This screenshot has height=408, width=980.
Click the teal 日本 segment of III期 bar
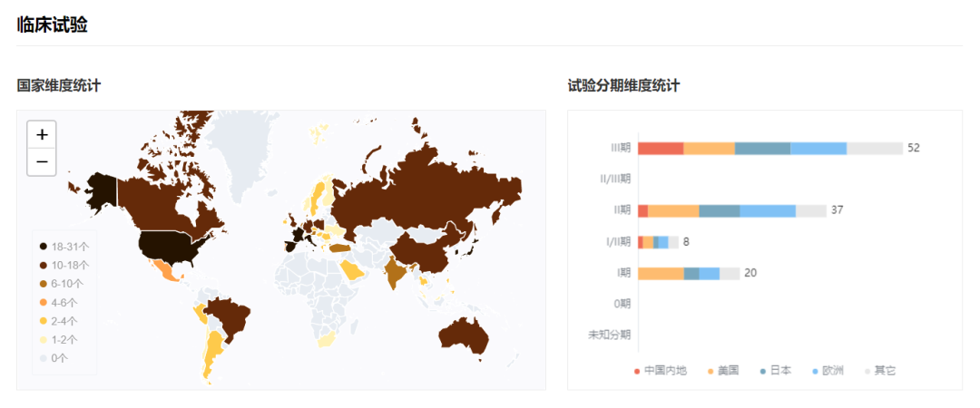pyautogui.click(x=762, y=148)
